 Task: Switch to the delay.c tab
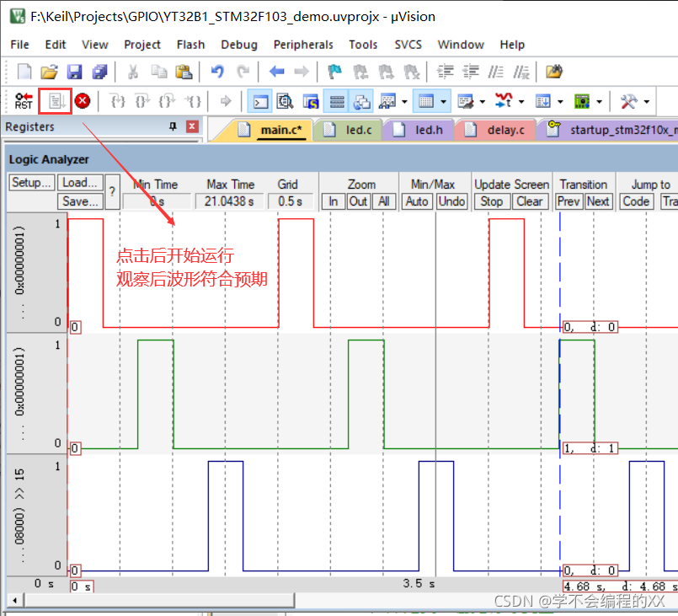pyautogui.click(x=496, y=130)
